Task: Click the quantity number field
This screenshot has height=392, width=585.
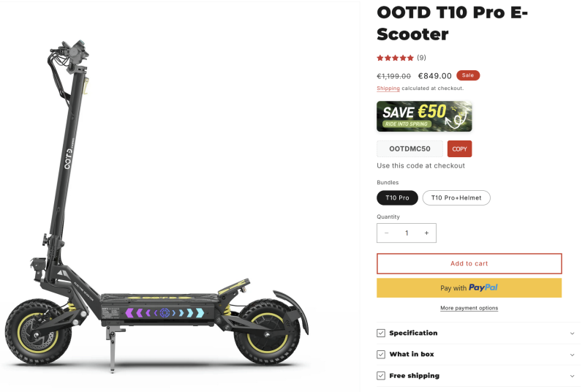Action: pyautogui.click(x=407, y=233)
